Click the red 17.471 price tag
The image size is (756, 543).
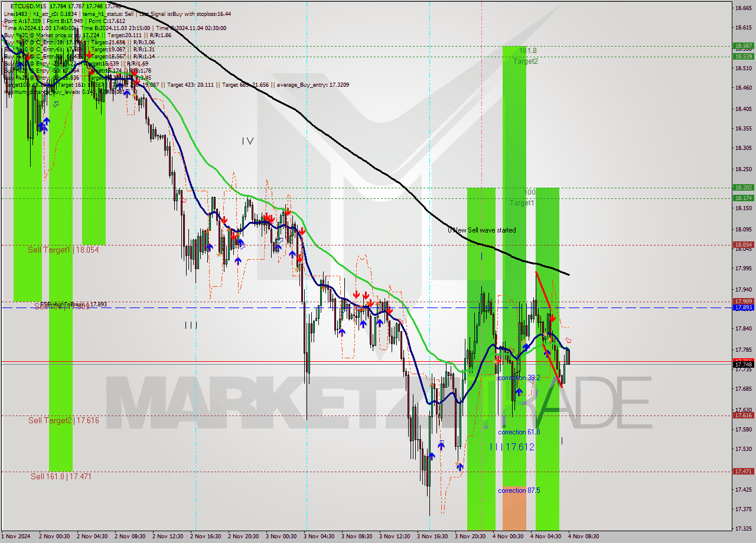tap(743, 472)
